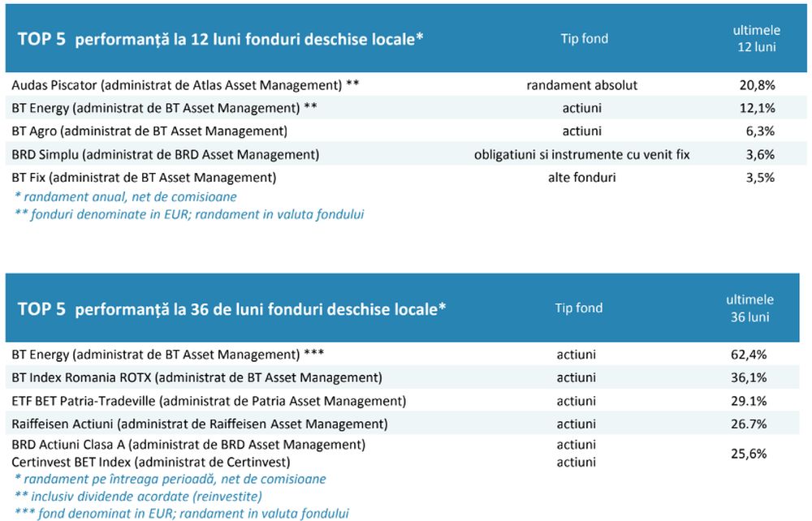Viewport: 812px width, 521px height.
Task: Click 'actiuni' type in Certinvest BET Index row
Action: (x=576, y=462)
